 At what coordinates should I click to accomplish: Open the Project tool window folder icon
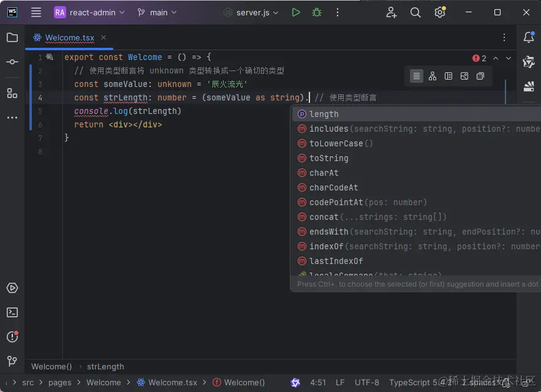tap(12, 37)
